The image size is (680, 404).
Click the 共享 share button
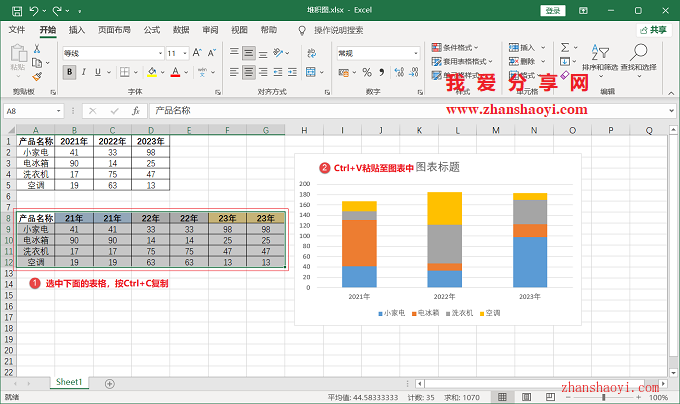click(654, 30)
